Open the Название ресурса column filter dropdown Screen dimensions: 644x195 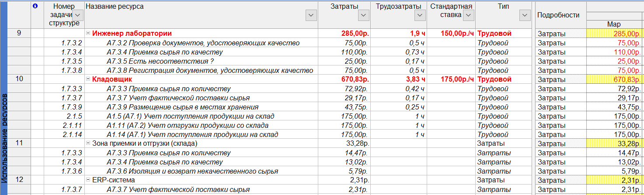311,15
